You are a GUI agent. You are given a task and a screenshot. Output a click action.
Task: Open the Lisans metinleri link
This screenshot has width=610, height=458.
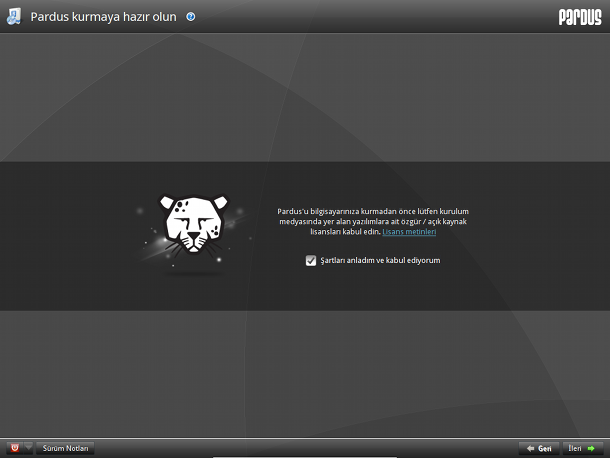(x=409, y=232)
